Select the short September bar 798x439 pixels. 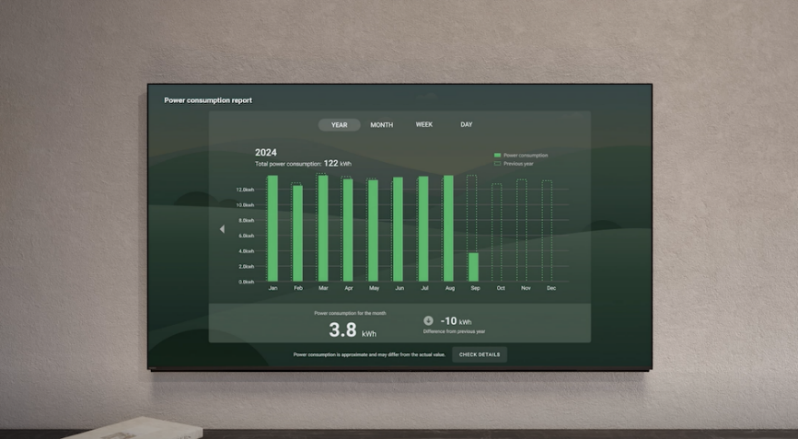[x=473, y=267]
